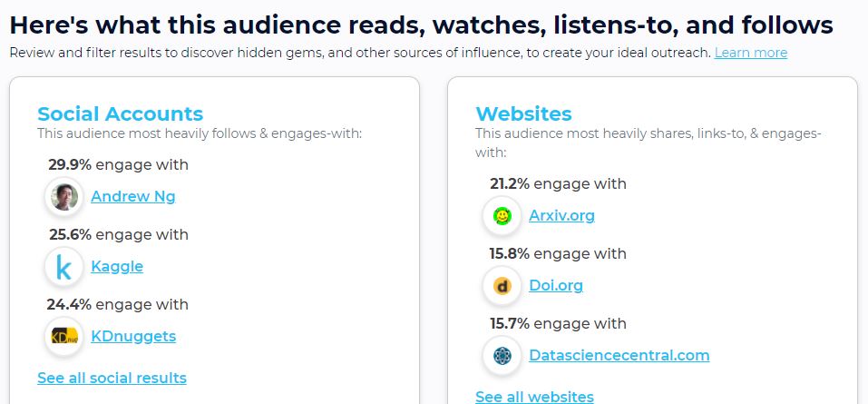Screen dimensions: 868x404
Task: Click the KDnuggets yellow logo icon
Action: point(64,337)
